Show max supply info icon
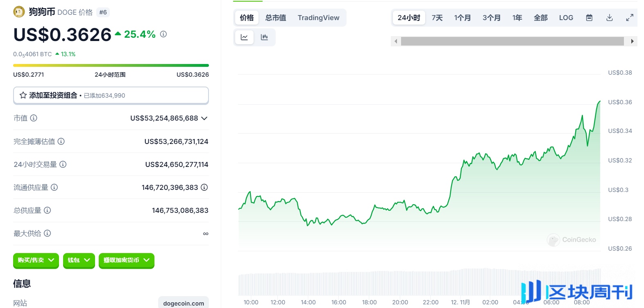Viewport: 644px width, 308px height. click(47, 233)
